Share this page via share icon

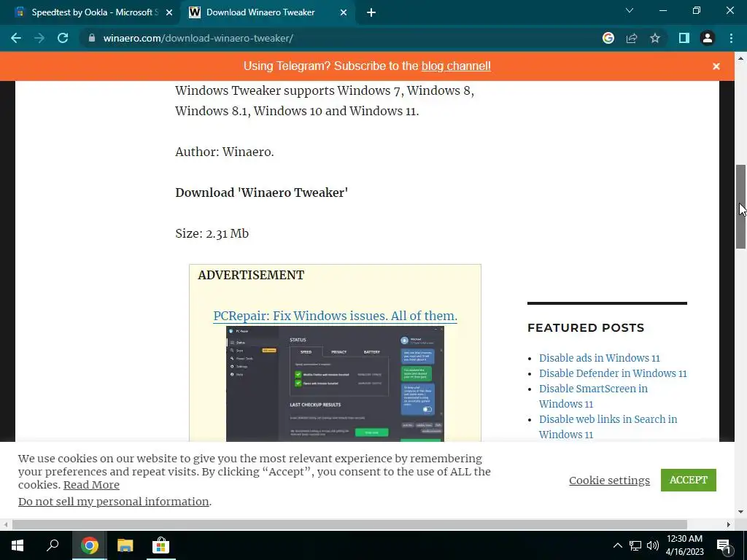pyautogui.click(x=632, y=38)
